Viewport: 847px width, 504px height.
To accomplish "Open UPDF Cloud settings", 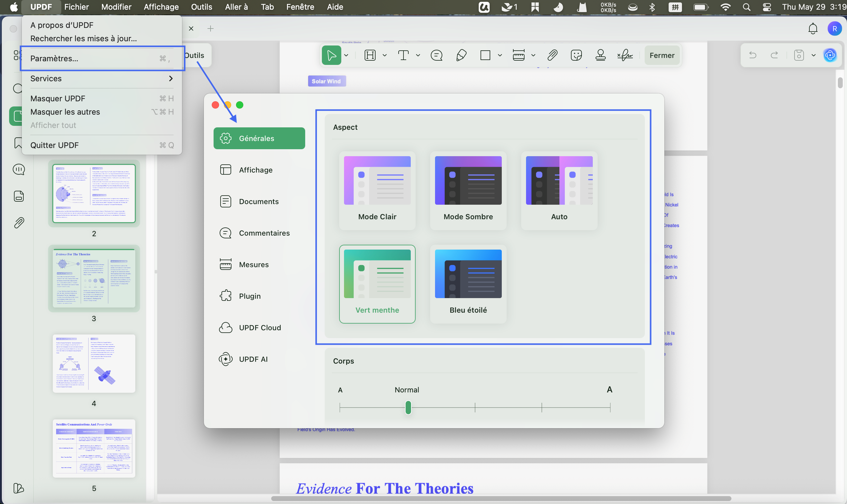I will 259,328.
